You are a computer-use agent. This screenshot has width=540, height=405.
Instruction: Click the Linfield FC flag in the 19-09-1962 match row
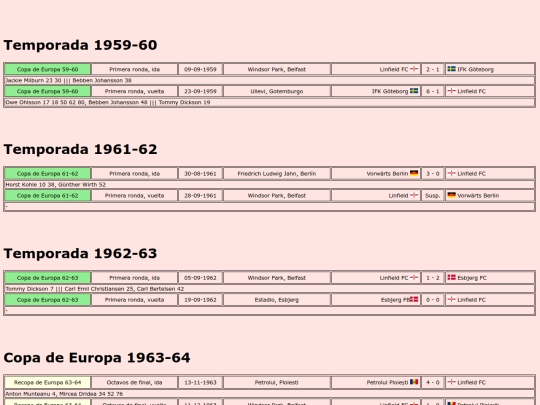[451, 299]
